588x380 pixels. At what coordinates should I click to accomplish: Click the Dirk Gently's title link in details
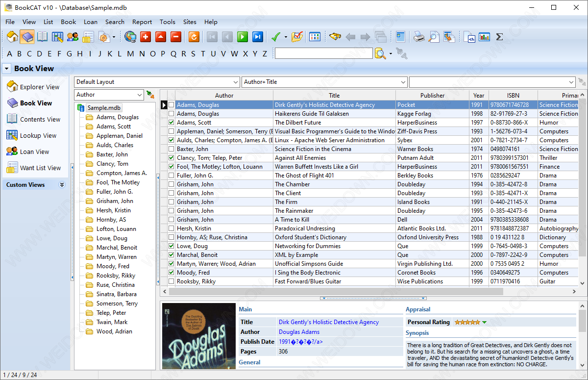[329, 322]
